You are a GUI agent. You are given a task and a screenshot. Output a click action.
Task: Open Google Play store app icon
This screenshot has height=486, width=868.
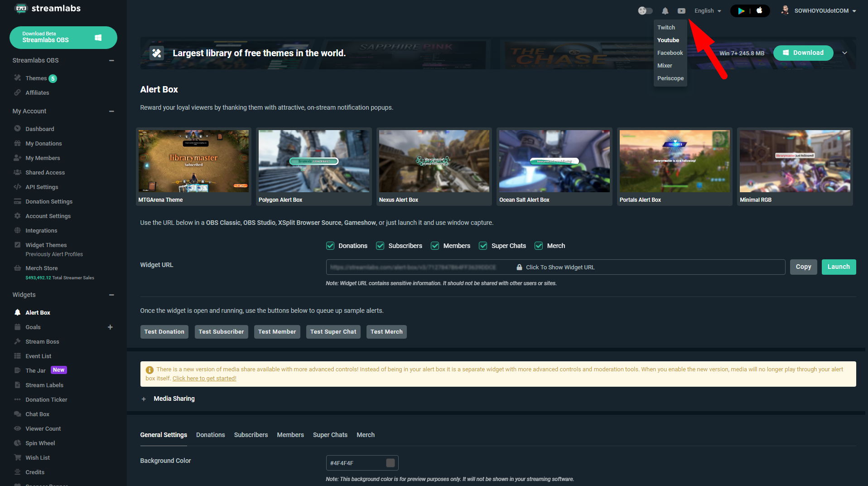coord(741,11)
